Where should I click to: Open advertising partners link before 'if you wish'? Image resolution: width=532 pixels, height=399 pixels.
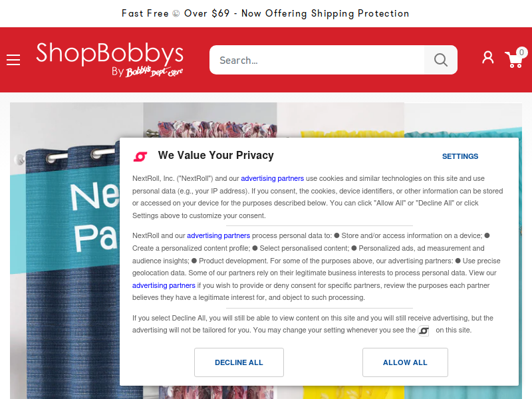coord(164,285)
